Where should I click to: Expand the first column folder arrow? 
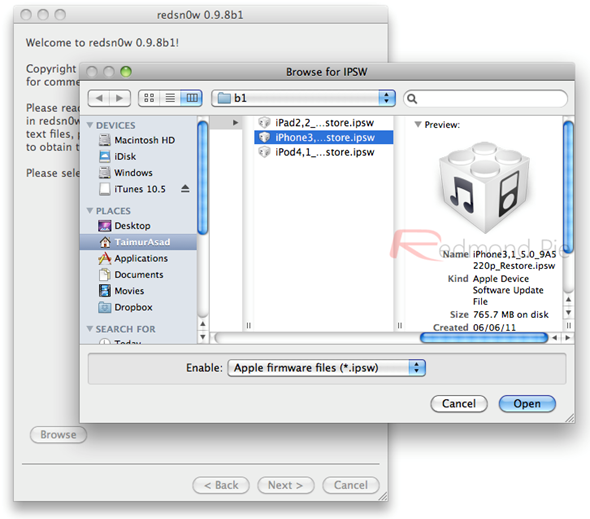[x=235, y=122]
